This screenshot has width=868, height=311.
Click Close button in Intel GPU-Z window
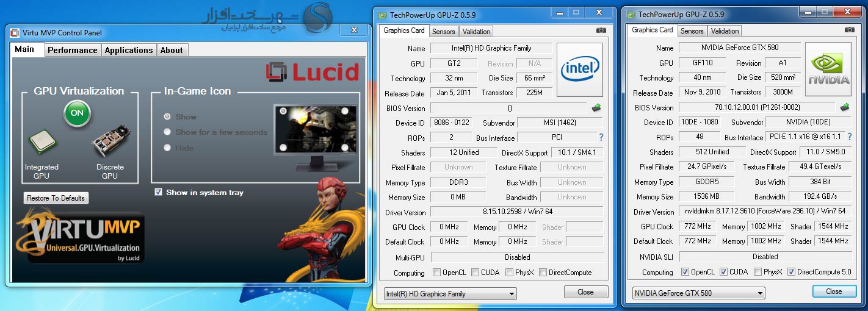click(585, 292)
